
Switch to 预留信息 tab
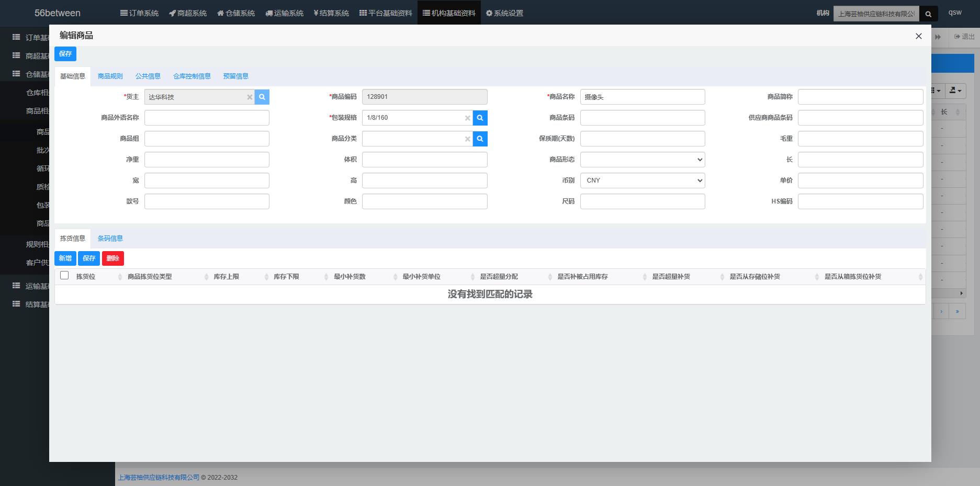point(236,76)
